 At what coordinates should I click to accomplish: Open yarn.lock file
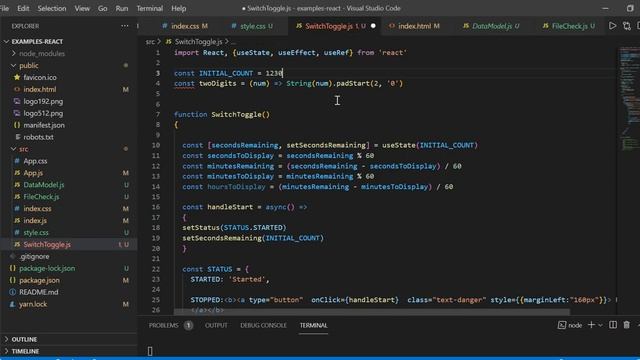(x=33, y=304)
